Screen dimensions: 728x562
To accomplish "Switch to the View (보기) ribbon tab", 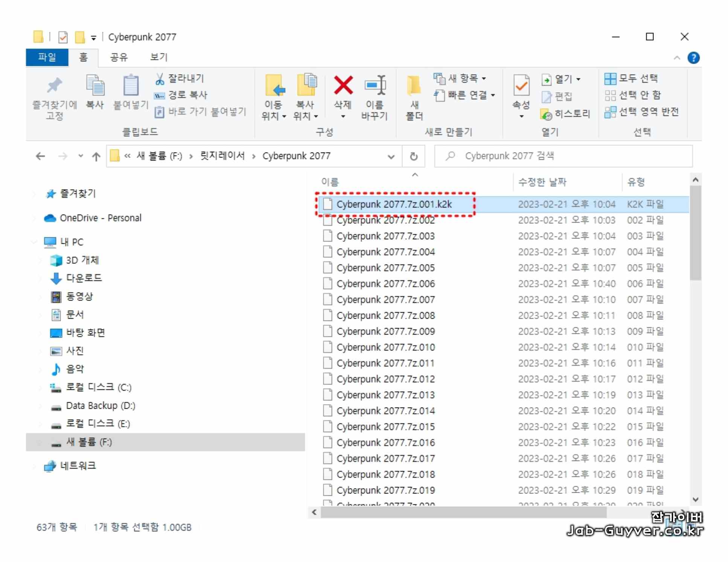I will [x=158, y=57].
